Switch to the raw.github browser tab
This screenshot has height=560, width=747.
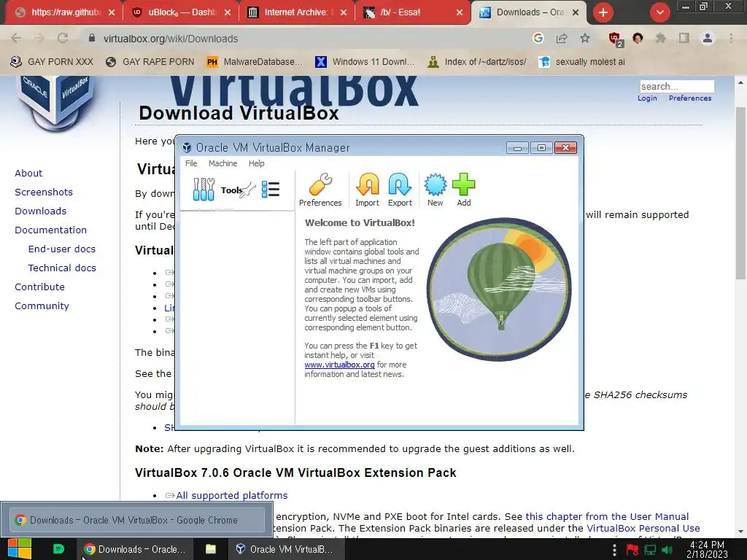(64, 12)
